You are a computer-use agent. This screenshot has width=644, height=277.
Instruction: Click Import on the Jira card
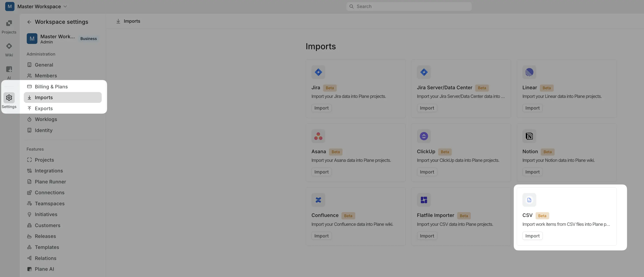(x=321, y=108)
